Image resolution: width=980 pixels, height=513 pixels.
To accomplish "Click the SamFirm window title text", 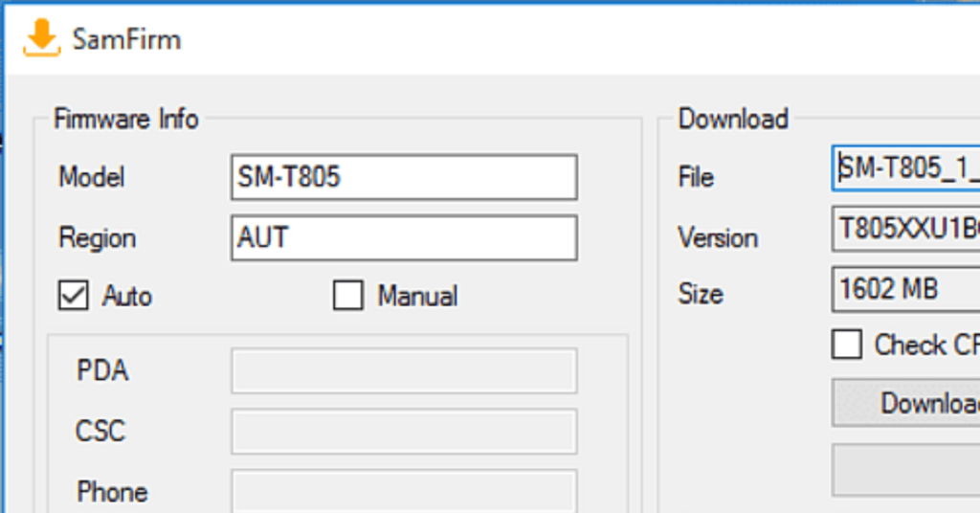I will pyautogui.click(x=127, y=40).
